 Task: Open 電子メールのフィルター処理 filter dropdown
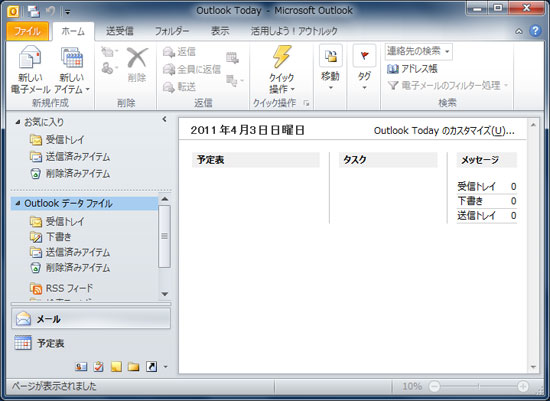click(448, 85)
